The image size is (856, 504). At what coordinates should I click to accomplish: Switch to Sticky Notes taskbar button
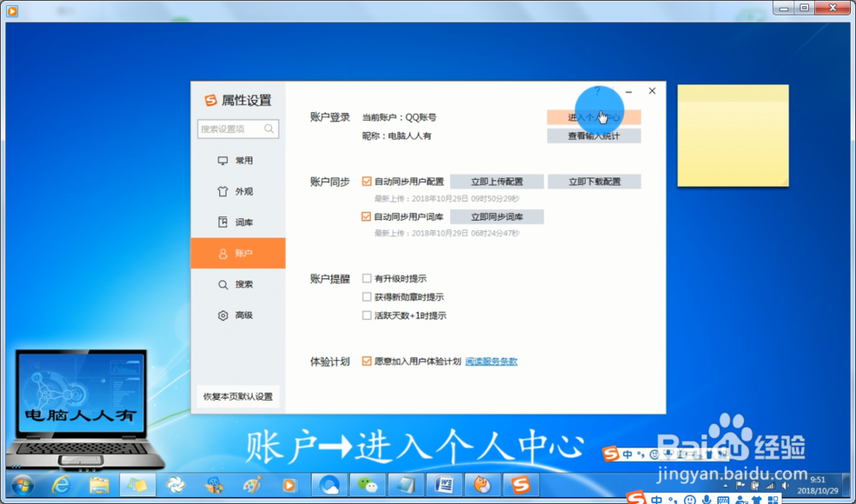tap(138, 485)
